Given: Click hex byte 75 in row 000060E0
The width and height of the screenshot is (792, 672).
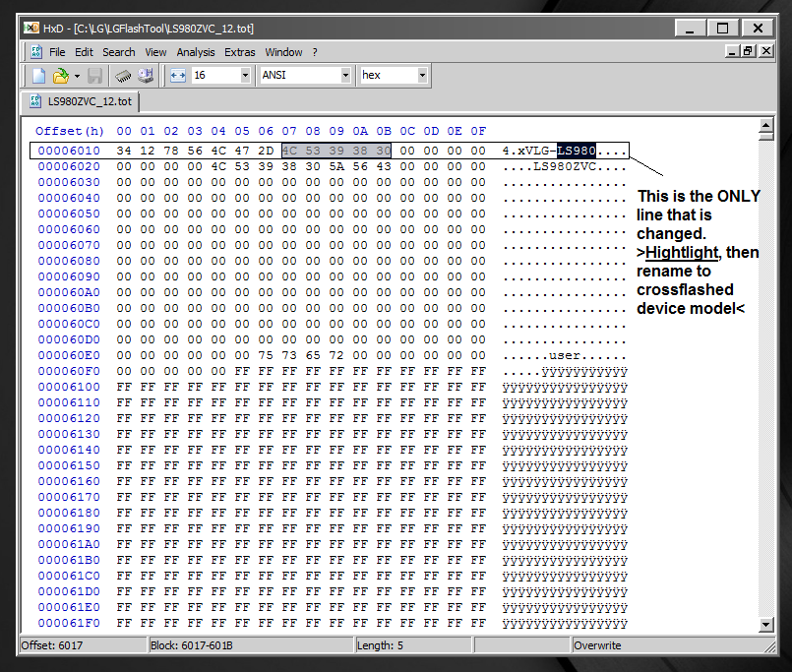Looking at the screenshot, I should 266,355.
